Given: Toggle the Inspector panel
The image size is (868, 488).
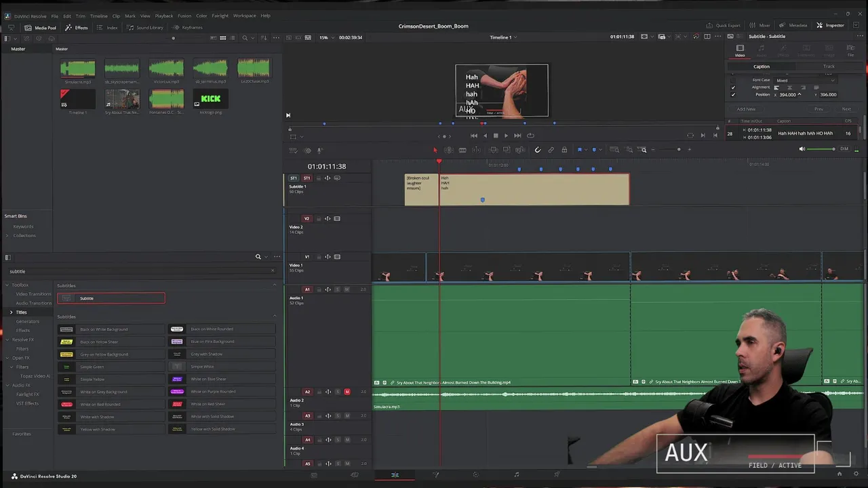Looking at the screenshot, I should (831, 25).
